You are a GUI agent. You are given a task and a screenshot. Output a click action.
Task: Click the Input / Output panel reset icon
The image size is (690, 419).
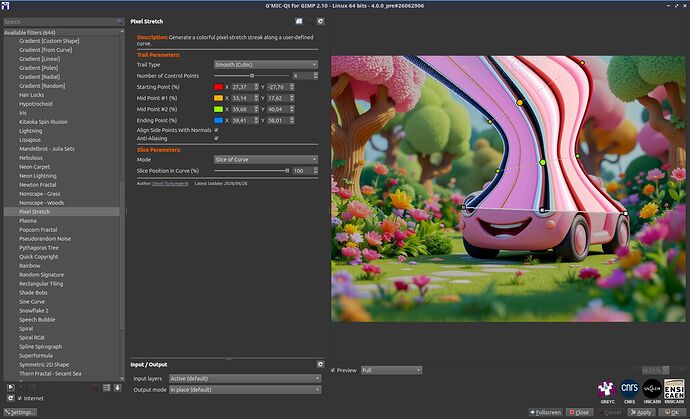coord(320,364)
